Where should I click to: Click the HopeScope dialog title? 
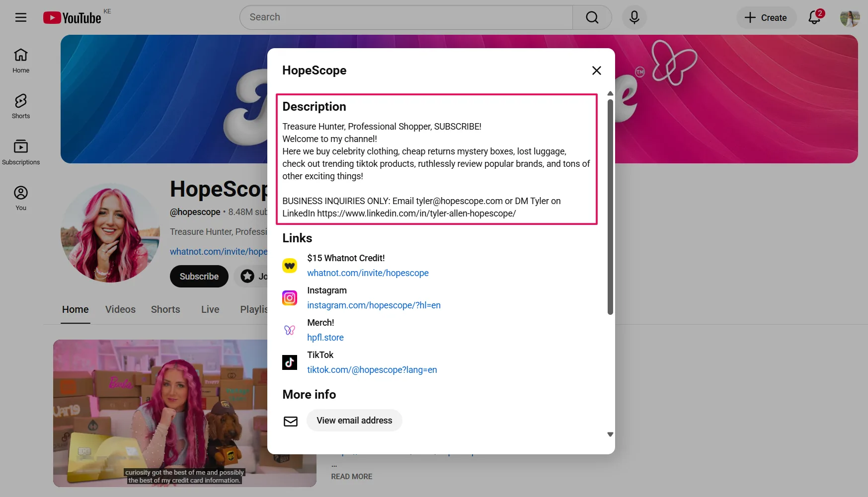tap(315, 71)
